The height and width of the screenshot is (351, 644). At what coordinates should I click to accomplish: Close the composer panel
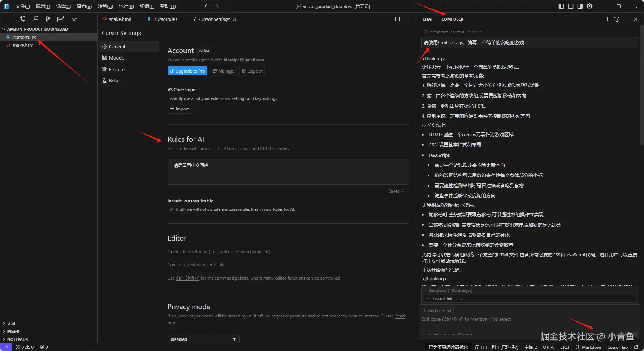(636, 19)
